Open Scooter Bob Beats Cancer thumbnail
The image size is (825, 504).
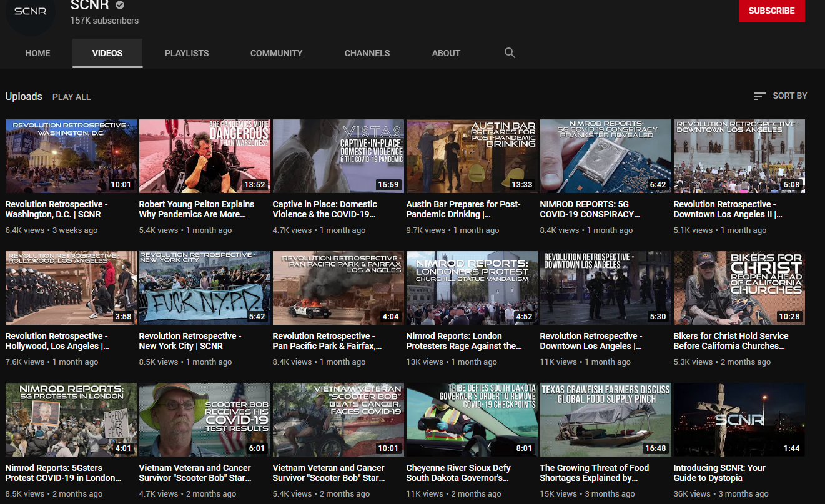(338, 420)
